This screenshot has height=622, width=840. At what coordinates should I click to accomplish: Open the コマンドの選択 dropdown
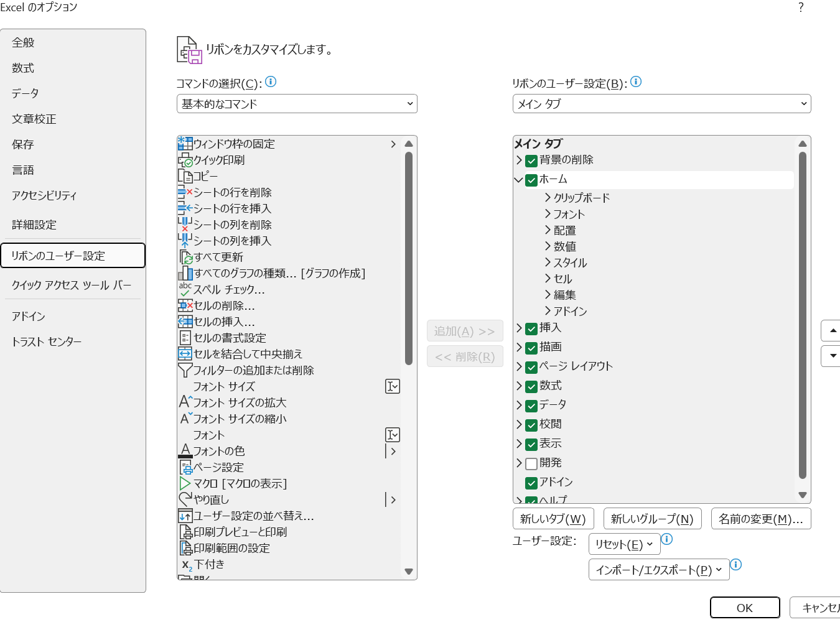(x=297, y=104)
